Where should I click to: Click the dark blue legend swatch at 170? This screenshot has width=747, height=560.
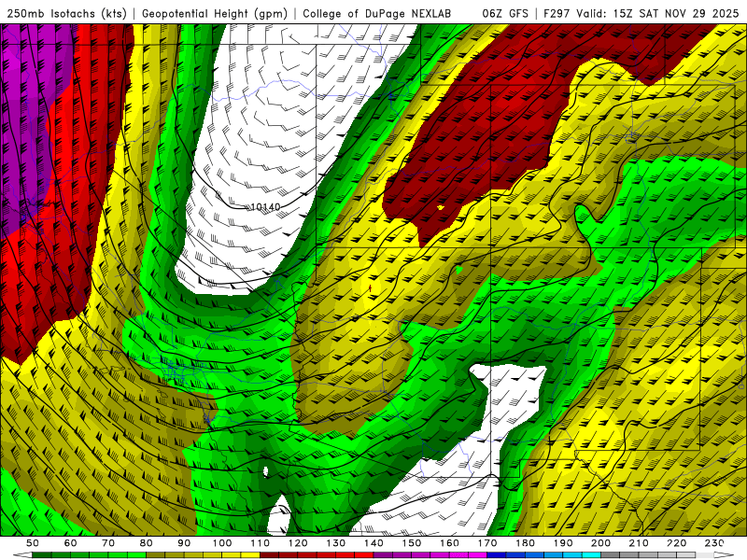pos(497,555)
